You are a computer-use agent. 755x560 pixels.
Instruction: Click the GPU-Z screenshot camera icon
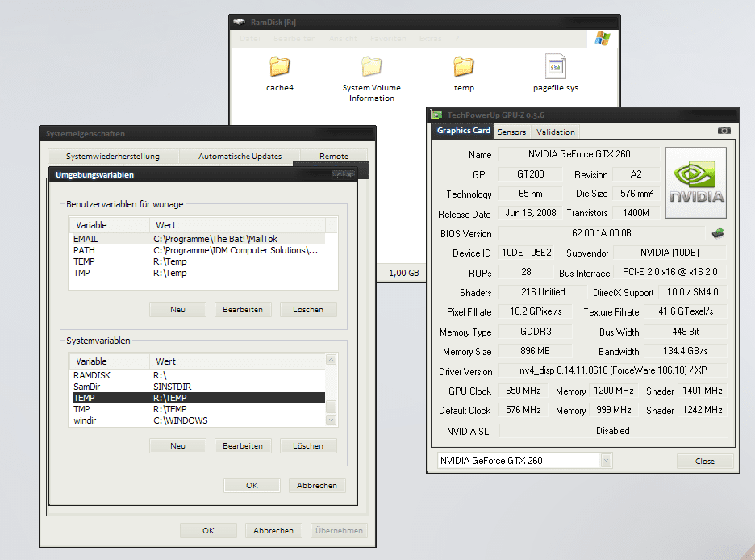click(x=724, y=131)
